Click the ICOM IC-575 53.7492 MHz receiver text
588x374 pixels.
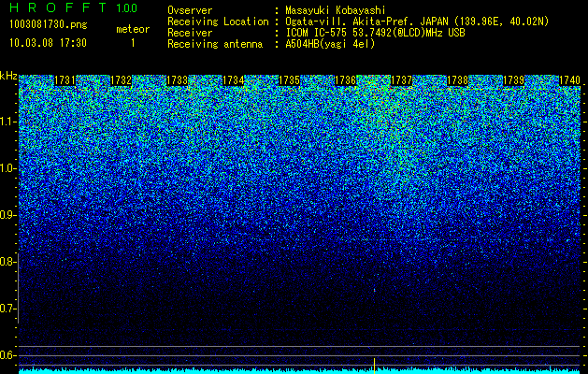tap(375, 33)
